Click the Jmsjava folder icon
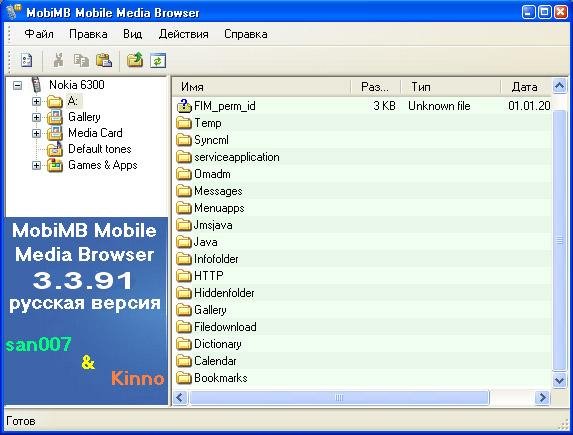This screenshot has width=573, height=435. 184,225
